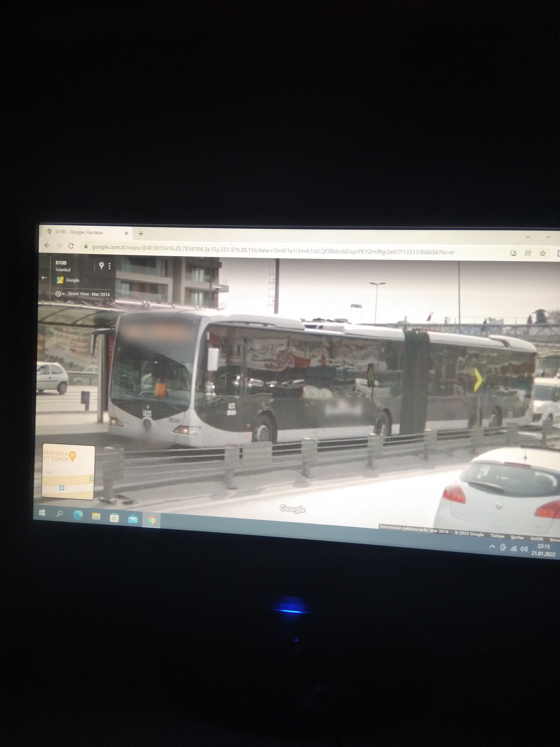Bookmark this page with the star icon
Screen dimensions: 560x747
point(543,253)
